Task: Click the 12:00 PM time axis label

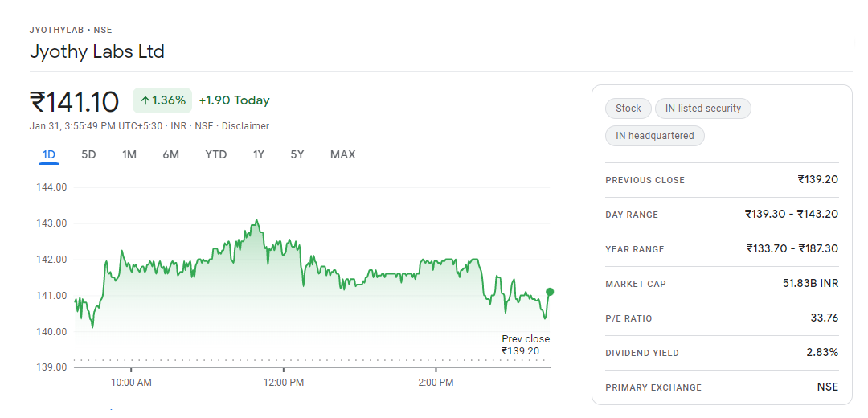Action: pos(284,383)
